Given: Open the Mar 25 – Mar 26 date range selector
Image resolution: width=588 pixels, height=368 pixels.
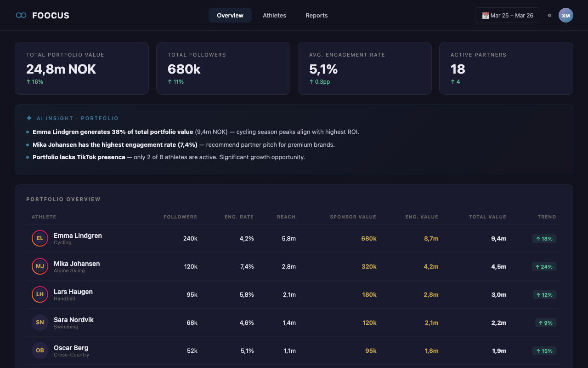Looking at the screenshot, I should 507,15.
